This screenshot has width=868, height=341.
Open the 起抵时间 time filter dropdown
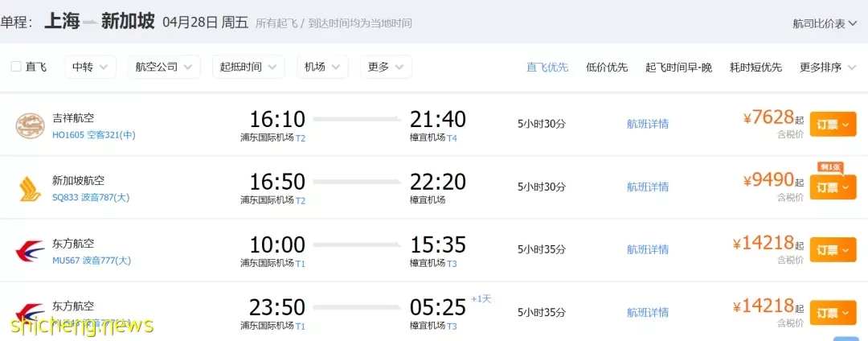[x=248, y=67]
